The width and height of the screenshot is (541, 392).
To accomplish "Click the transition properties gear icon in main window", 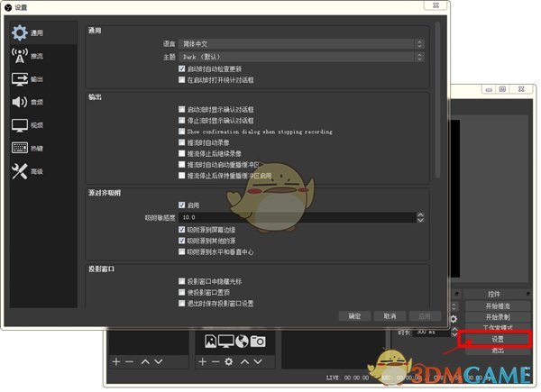I will click(x=454, y=319).
